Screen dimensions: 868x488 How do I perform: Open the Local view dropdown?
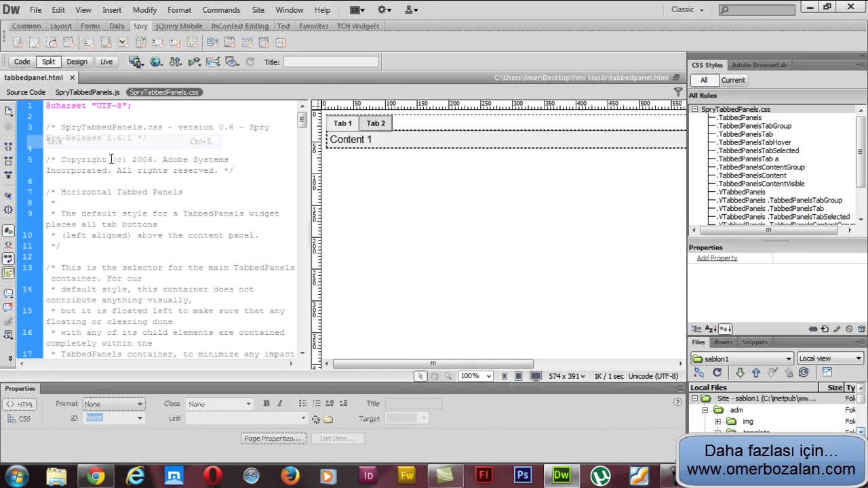pos(831,359)
